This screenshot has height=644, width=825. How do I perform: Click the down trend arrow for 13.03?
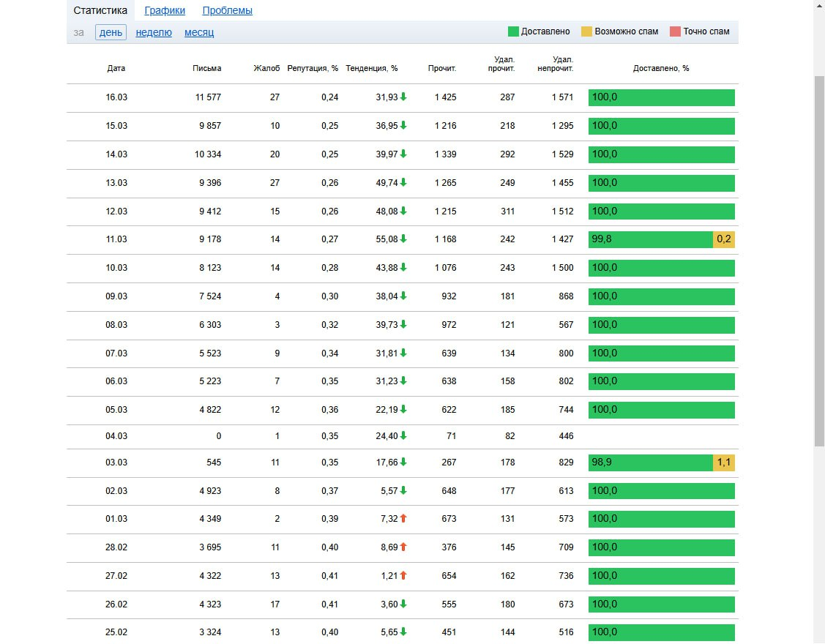pos(403,182)
